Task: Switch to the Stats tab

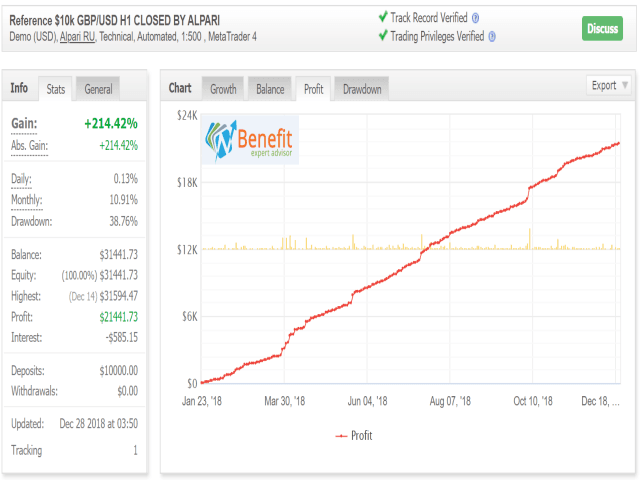Action: coord(56,89)
